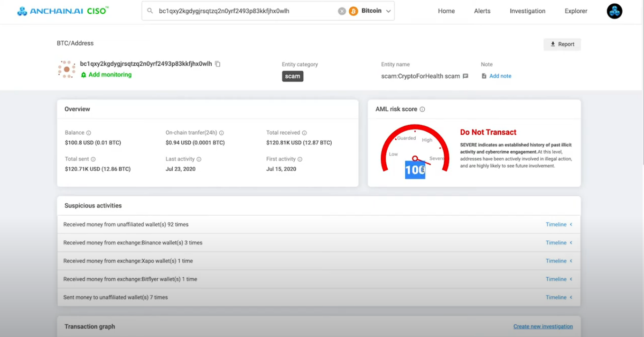Click the last activity date Jul 23, 2020
This screenshot has width=644, height=337.
click(x=180, y=169)
